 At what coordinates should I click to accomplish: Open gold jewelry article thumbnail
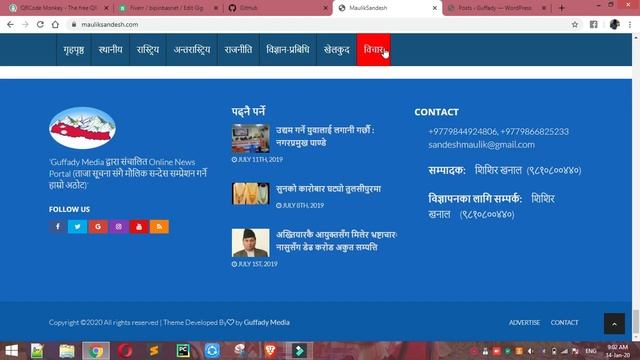tap(251, 193)
